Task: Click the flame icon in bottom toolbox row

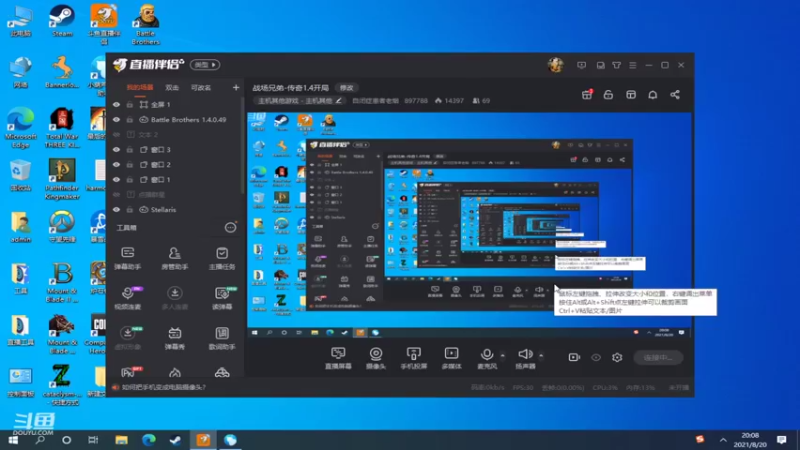Action: pyautogui.click(x=174, y=372)
